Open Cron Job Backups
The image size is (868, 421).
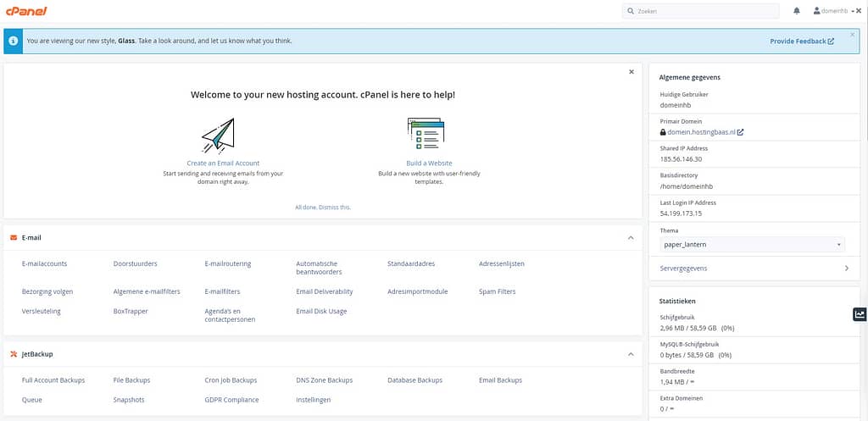tap(231, 380)
